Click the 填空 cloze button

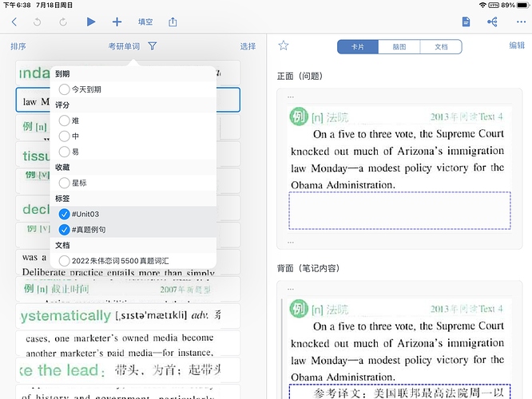[x=145, y=22]
